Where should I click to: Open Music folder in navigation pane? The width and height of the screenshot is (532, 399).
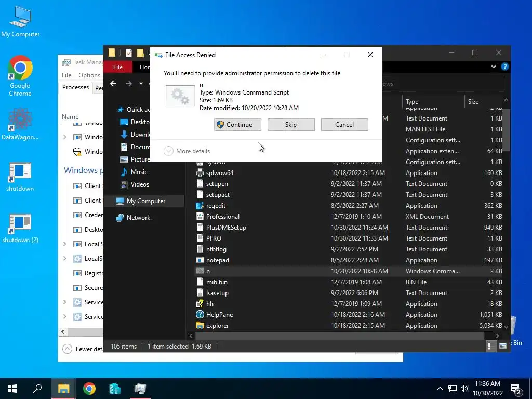click(134, 171)
